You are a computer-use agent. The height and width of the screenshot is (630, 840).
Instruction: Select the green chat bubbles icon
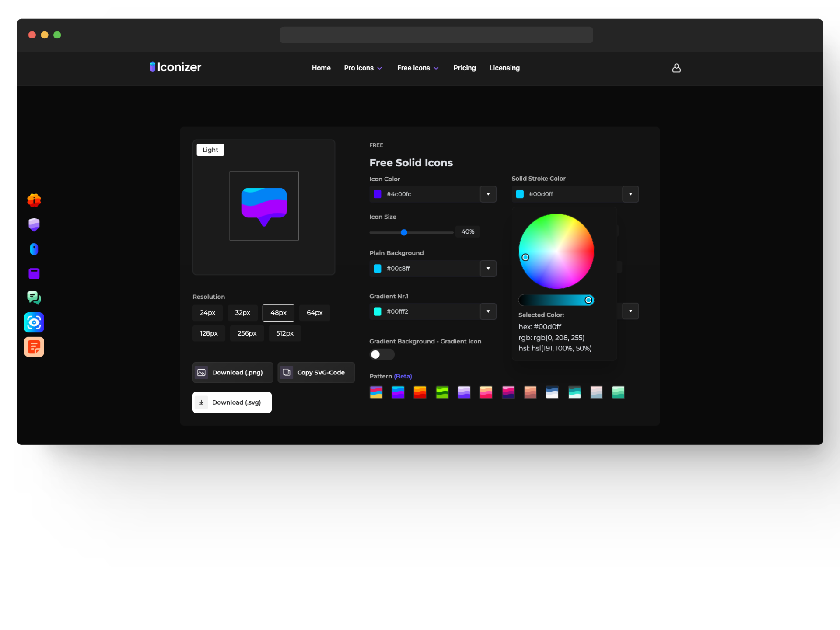click(34, 298)
